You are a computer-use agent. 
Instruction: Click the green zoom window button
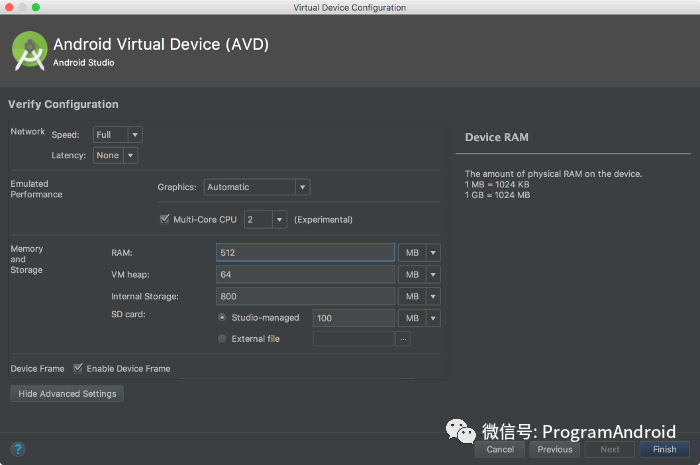click(36, 7)
